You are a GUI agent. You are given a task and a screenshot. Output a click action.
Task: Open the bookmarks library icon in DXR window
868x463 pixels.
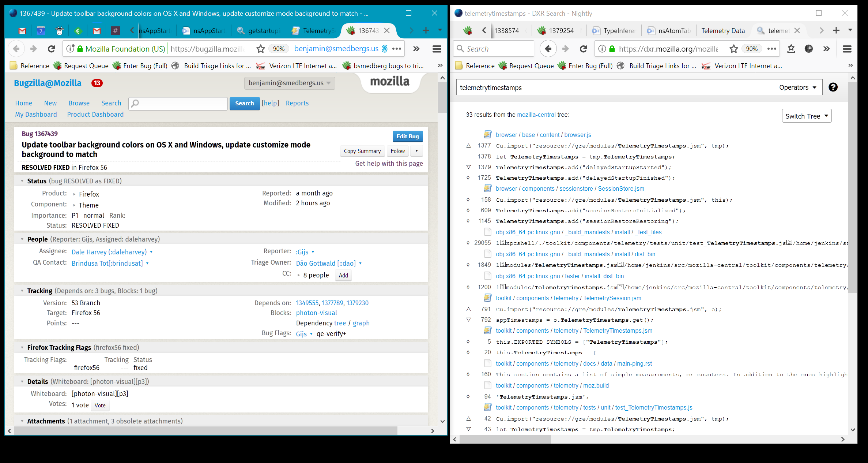(x=791, y=49)
